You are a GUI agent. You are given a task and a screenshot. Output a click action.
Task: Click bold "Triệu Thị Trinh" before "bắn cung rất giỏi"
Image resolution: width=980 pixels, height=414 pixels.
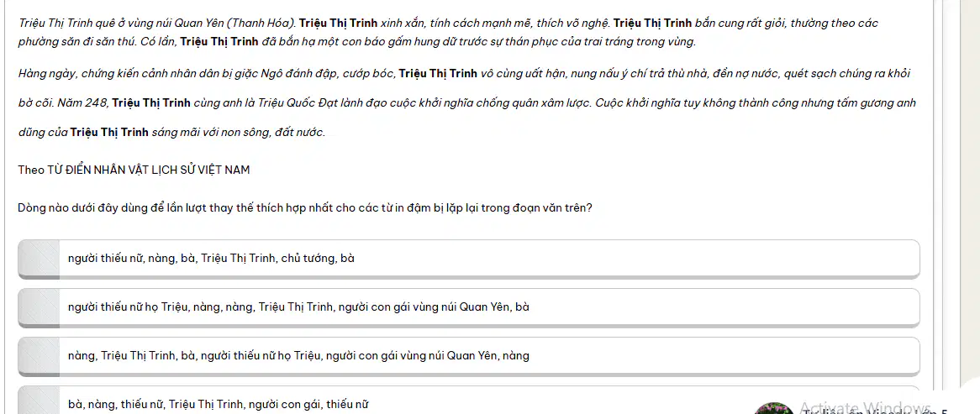[x=652, y=24]
